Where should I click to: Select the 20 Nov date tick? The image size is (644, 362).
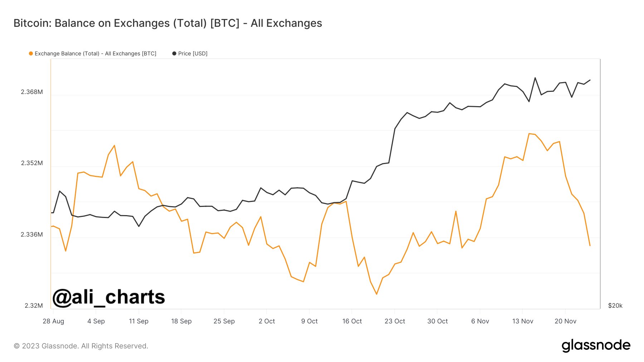pos(566,321)
